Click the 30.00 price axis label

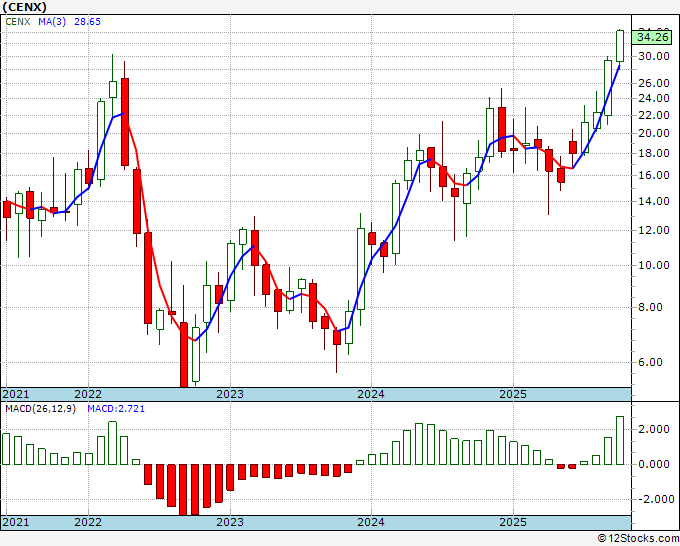(654, 56)
